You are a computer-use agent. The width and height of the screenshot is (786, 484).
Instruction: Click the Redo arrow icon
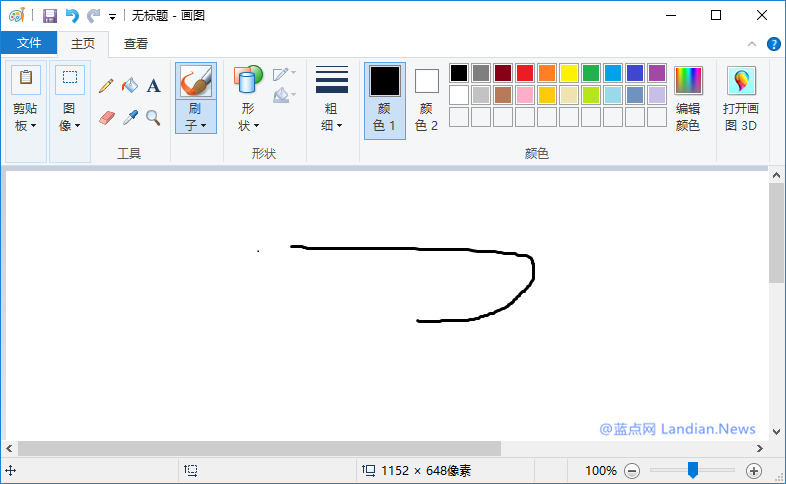tap(93, 16)
